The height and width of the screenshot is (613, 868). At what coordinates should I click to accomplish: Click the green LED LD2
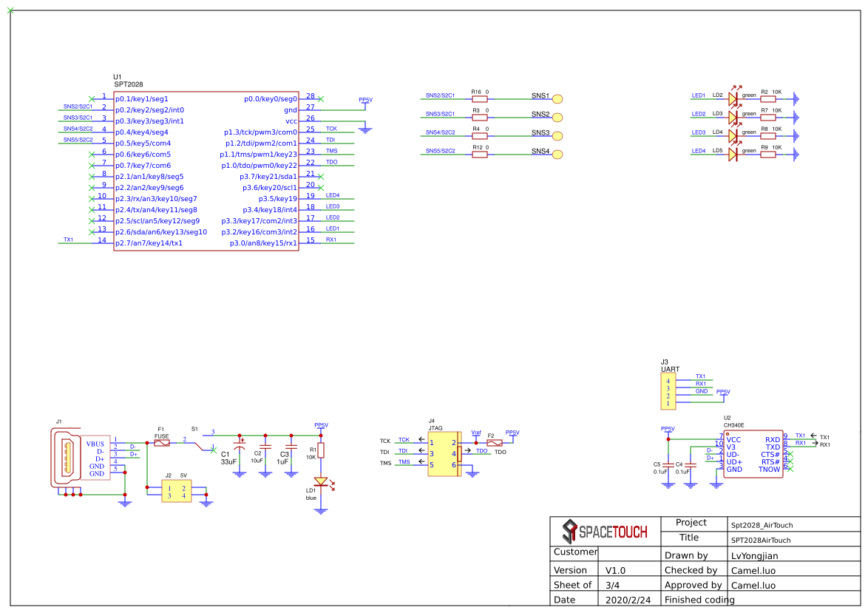[733, 98]
